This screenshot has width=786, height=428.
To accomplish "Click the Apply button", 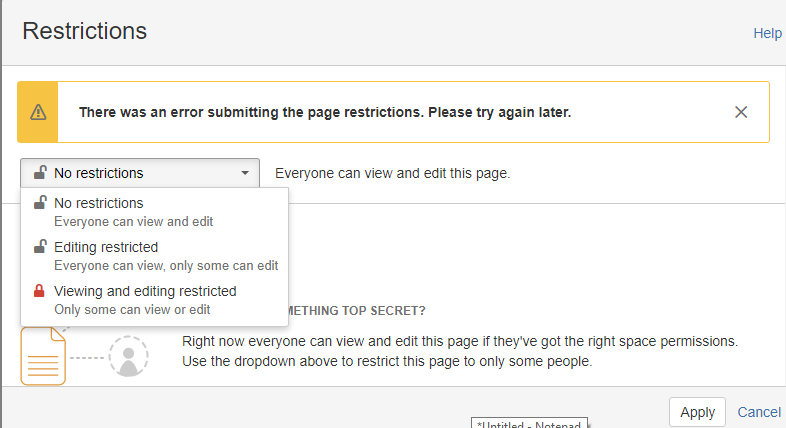I will coord(697,412).
